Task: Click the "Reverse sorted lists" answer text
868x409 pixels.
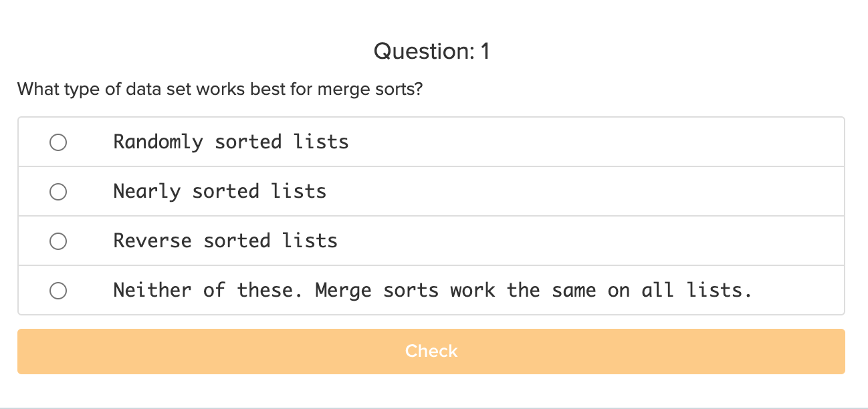Action: [x=225, y=241]
